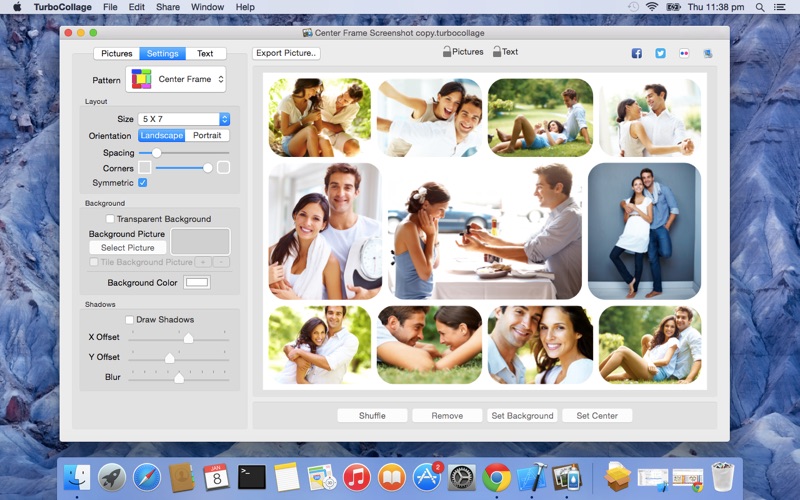
Task: Switch to the Pictures tab
Action: coord(116,54)
